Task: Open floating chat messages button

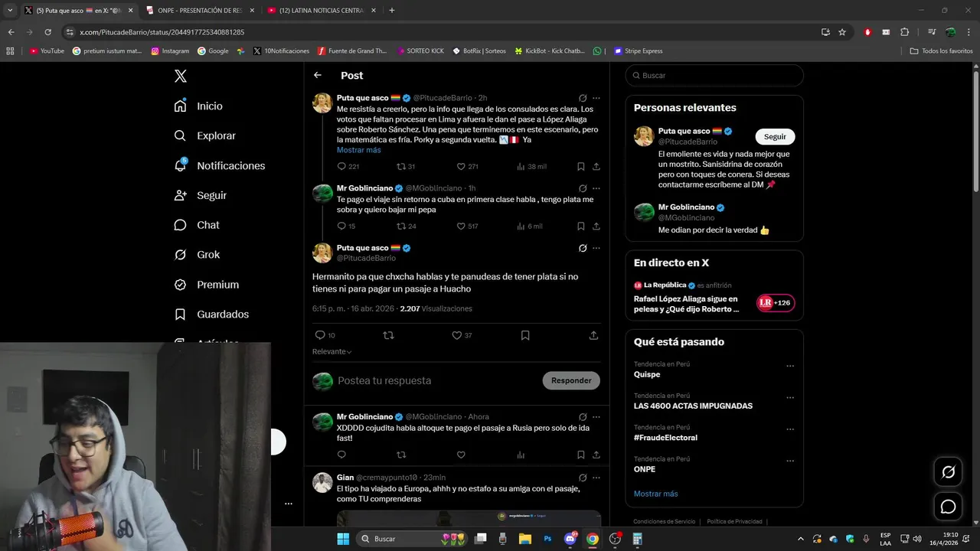Action: [x=948, y=507]
